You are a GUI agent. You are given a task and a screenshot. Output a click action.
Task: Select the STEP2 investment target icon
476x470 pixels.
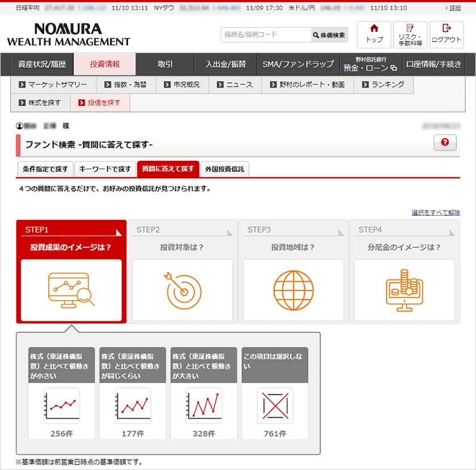(x=182, y=290)
